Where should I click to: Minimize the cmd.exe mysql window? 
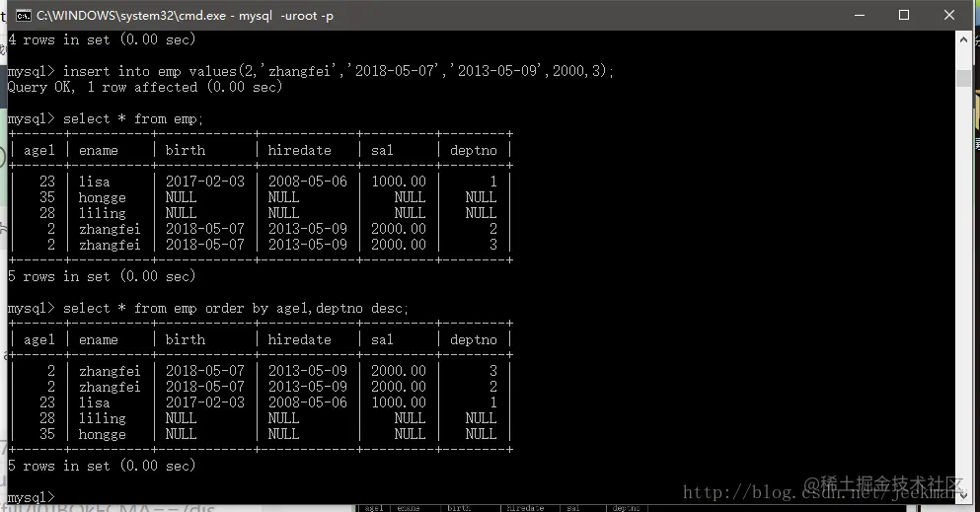click(860, 15)
